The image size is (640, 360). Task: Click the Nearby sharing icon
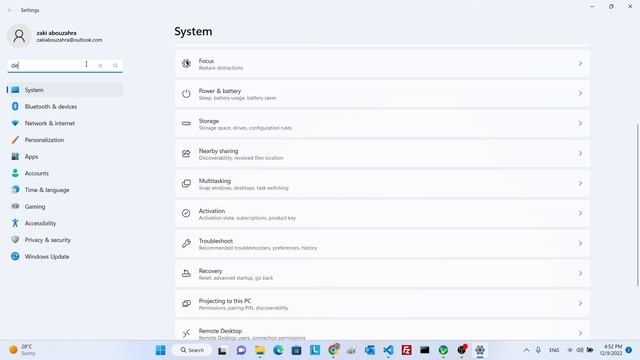coord(186,153)
